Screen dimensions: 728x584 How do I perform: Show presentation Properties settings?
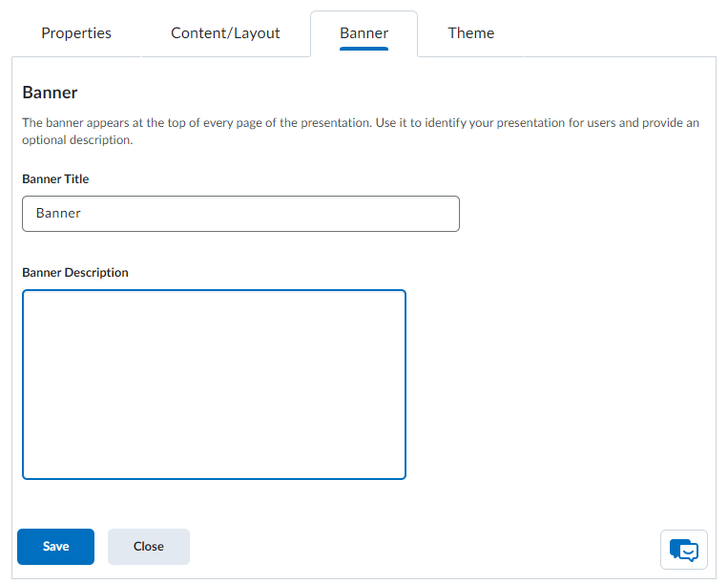[x=76, y=33]
